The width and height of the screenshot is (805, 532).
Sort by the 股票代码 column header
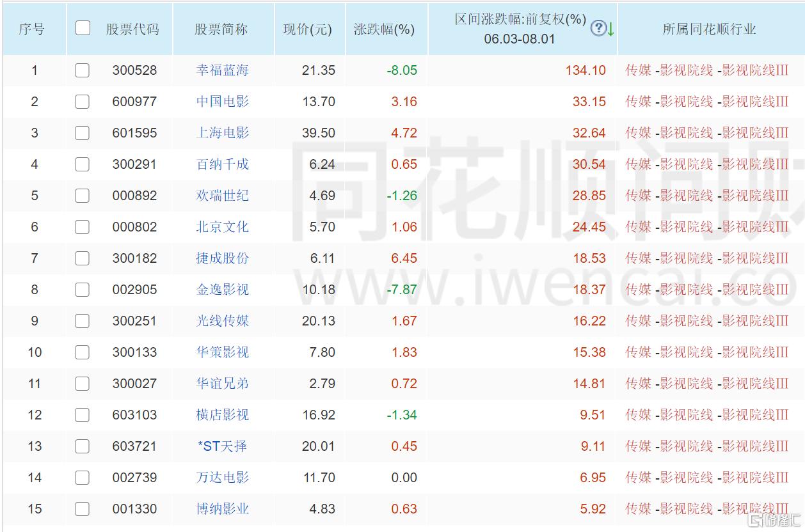click(132, 29)
